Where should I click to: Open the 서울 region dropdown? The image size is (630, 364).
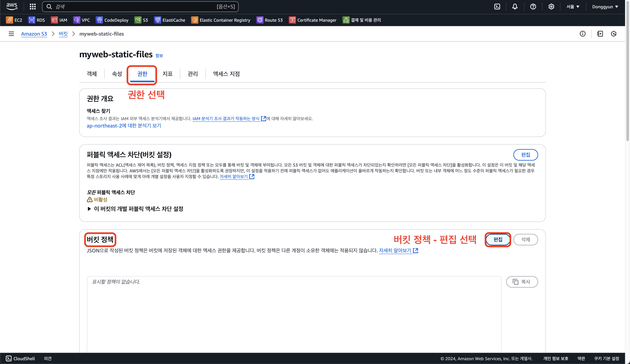[x=573, y=6]
